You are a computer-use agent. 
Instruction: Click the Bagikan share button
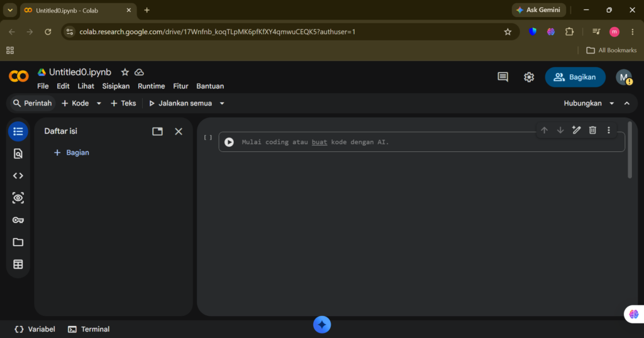575,77
